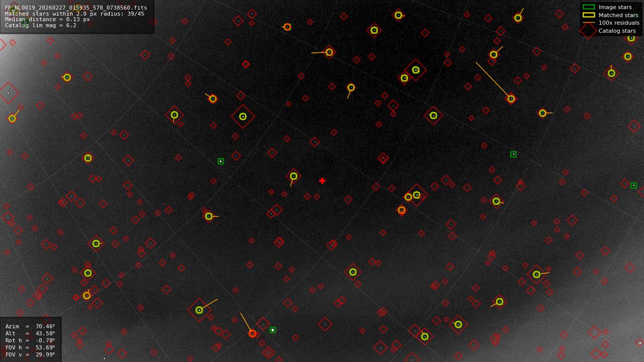Screen dimensions: 644x362
Task: Click the 'Catalog stars' legend label
Action: (617, 31)
